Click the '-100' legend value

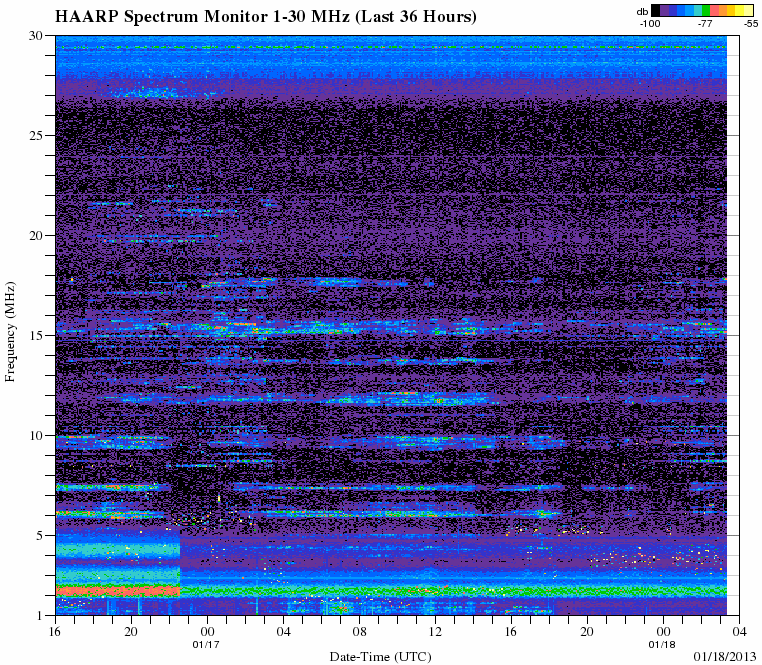[x=650, y=23]
